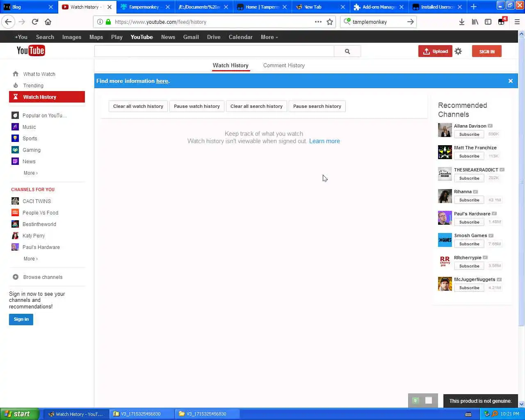The width and height of the screenshot is (525, 420).
Task: Click the blue Sign in sidebar button
Action: coord(21,319)
